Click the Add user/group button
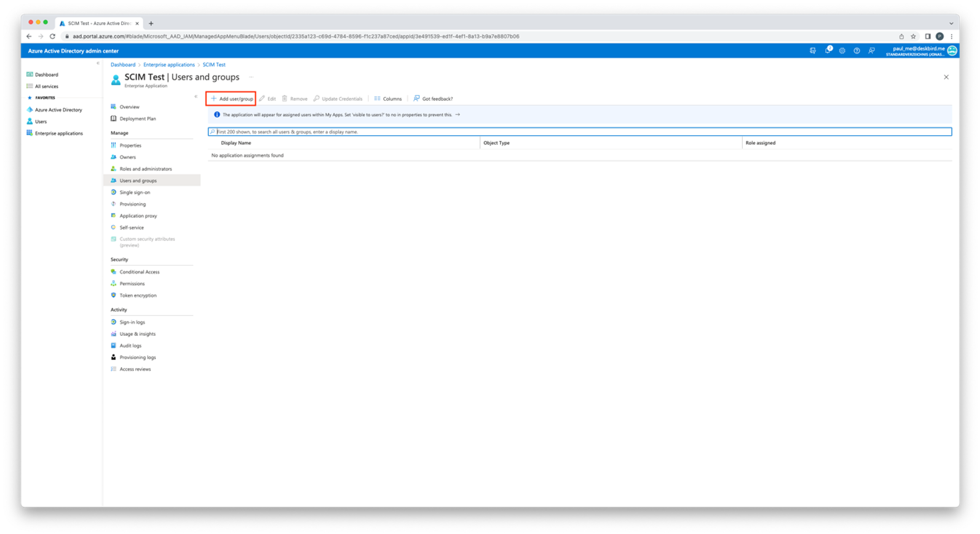Viewport: 980px width, 534px height. [x=231, y=99]
